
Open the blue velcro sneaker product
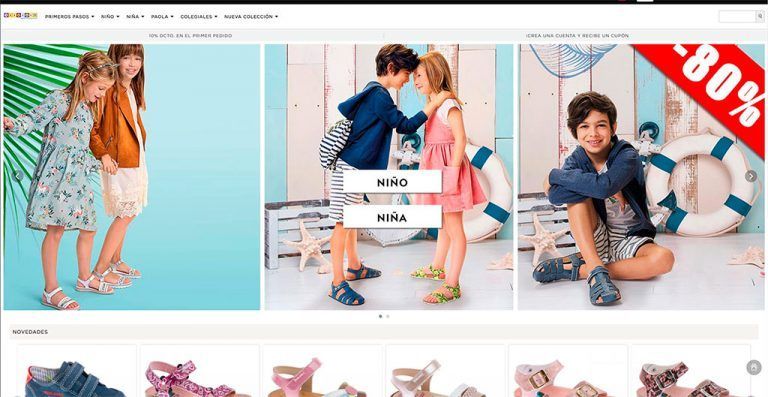click(76, 371)
